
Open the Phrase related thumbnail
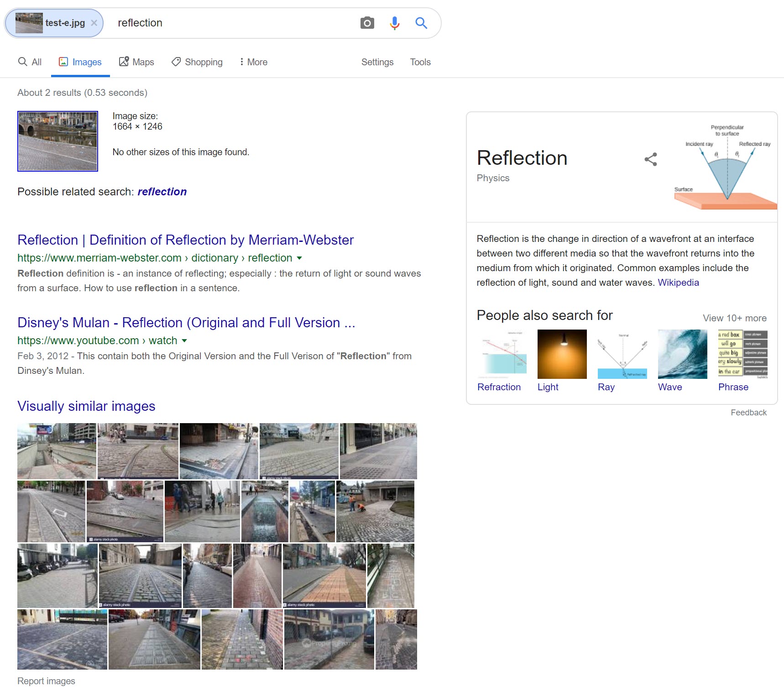tap(743, 354)
